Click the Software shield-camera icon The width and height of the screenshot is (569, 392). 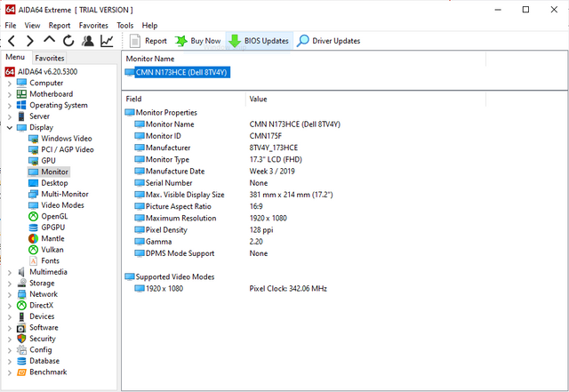pos(21,328)
